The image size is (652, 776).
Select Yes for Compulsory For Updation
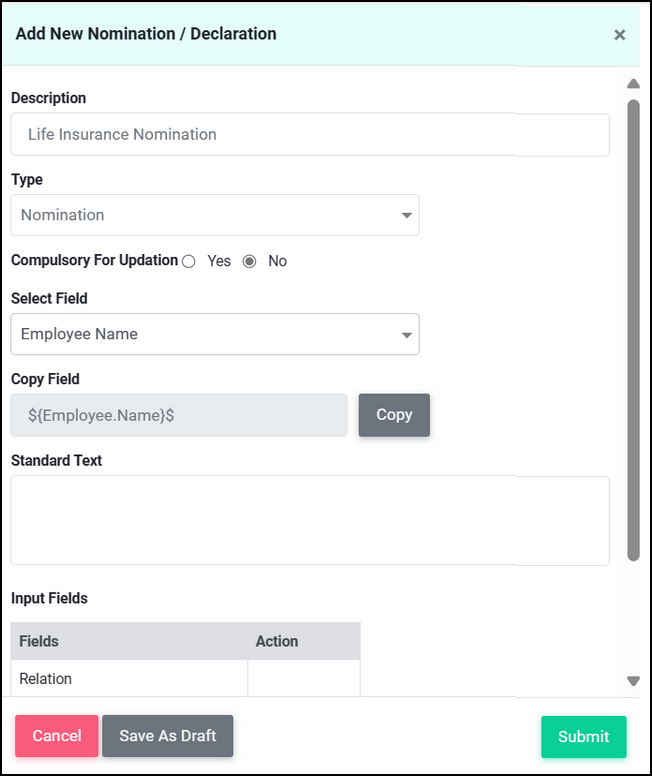coord(189,261)
